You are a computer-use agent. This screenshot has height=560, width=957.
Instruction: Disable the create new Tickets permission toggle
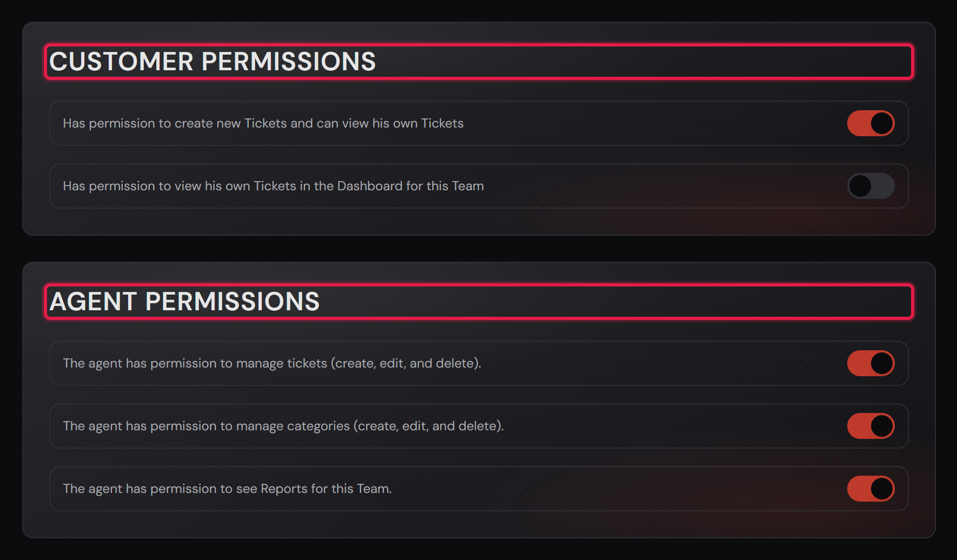pyautogui.click(x=870, y=123)
